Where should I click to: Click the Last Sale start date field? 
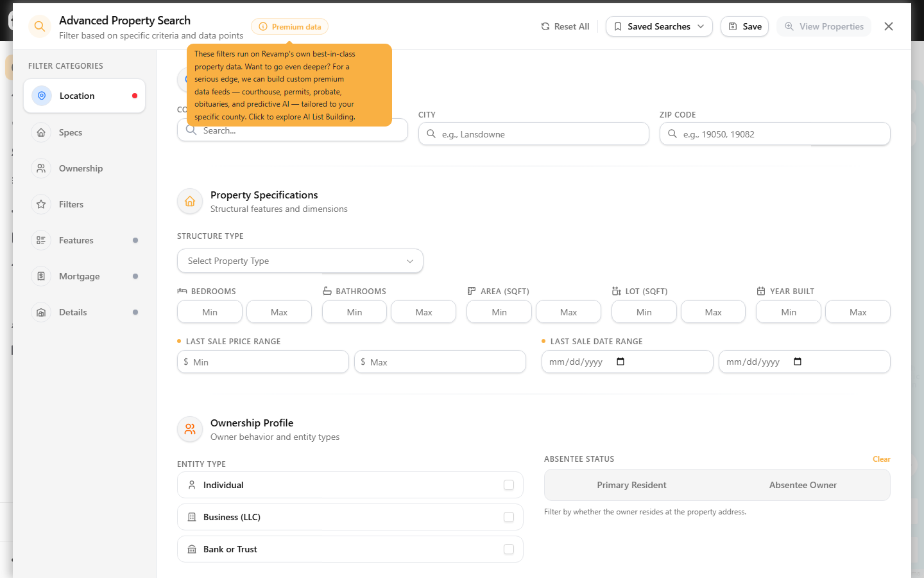tap(628, 362)
